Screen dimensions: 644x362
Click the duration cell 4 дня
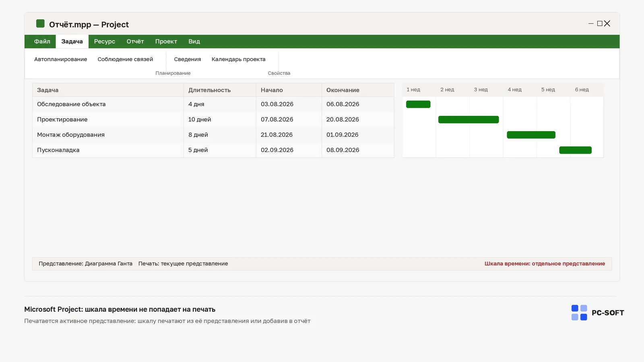220,104
